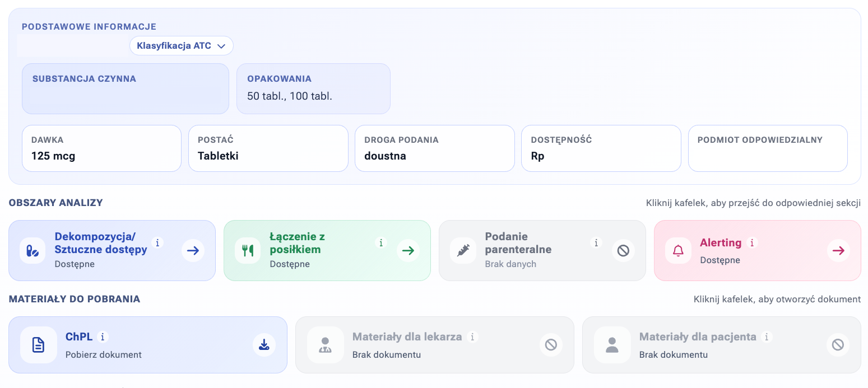Expand the Klasyfikacja ATC dropdown

(x=182, y=46)
